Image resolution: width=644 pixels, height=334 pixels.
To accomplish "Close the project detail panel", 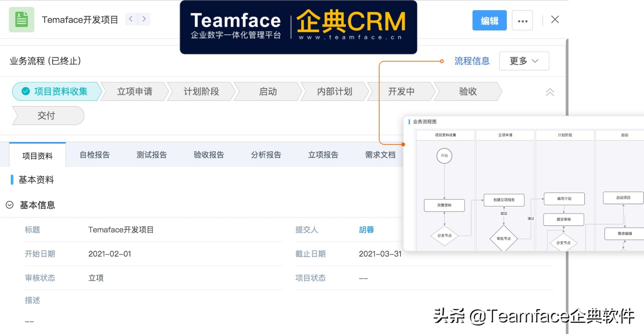I will pos(555,20).
